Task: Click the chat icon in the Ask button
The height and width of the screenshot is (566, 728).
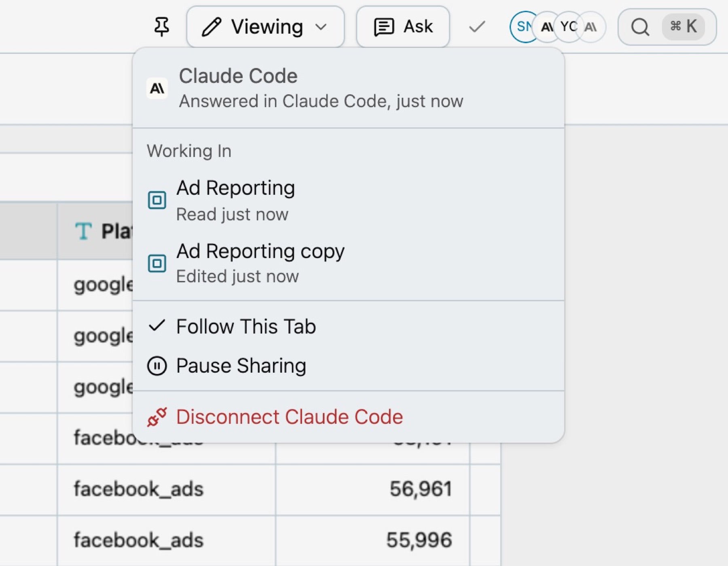Action: coord(384,27)
